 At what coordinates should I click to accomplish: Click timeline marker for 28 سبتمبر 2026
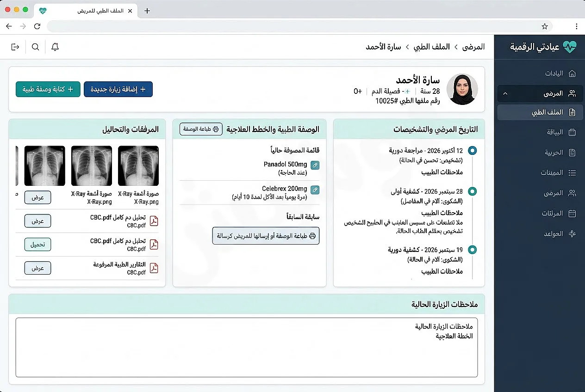(472, 191)
